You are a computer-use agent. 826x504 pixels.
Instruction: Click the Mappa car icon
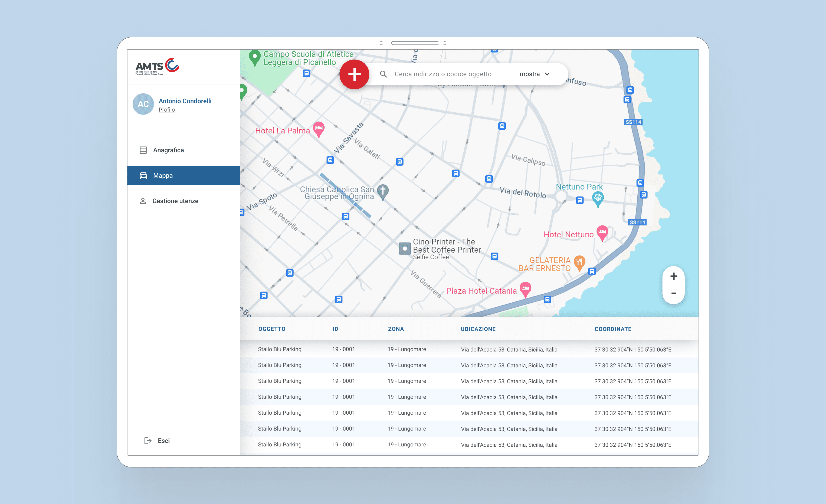click(143, 175)
